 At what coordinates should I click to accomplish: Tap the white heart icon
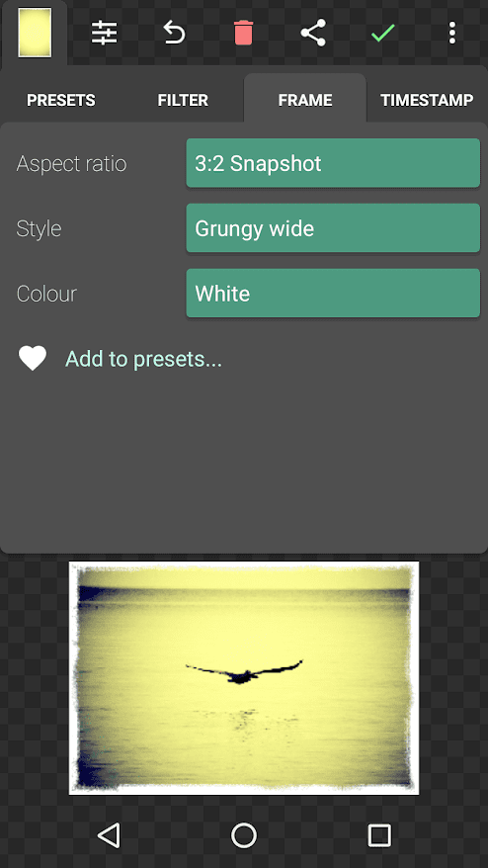(33, 359)
